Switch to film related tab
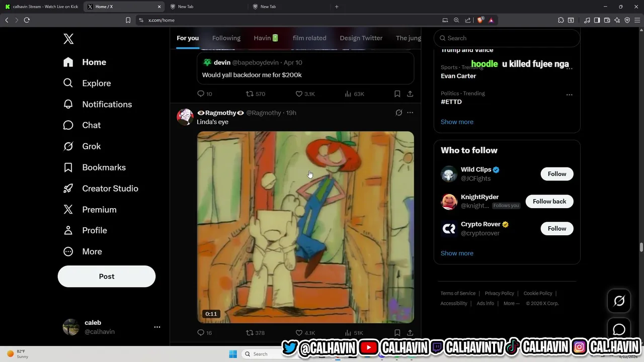The height and width of the screenshot is (362, 644). 309,38
